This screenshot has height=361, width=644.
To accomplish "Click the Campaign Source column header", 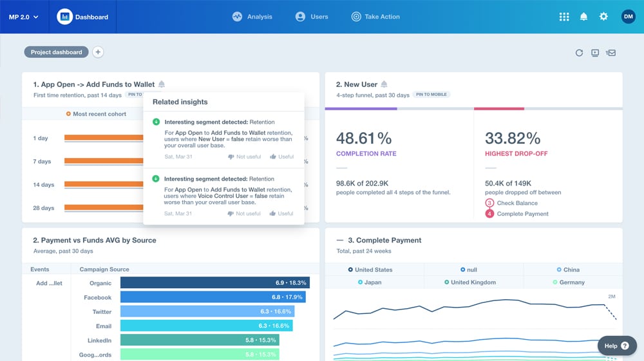I will coord(104,269).
